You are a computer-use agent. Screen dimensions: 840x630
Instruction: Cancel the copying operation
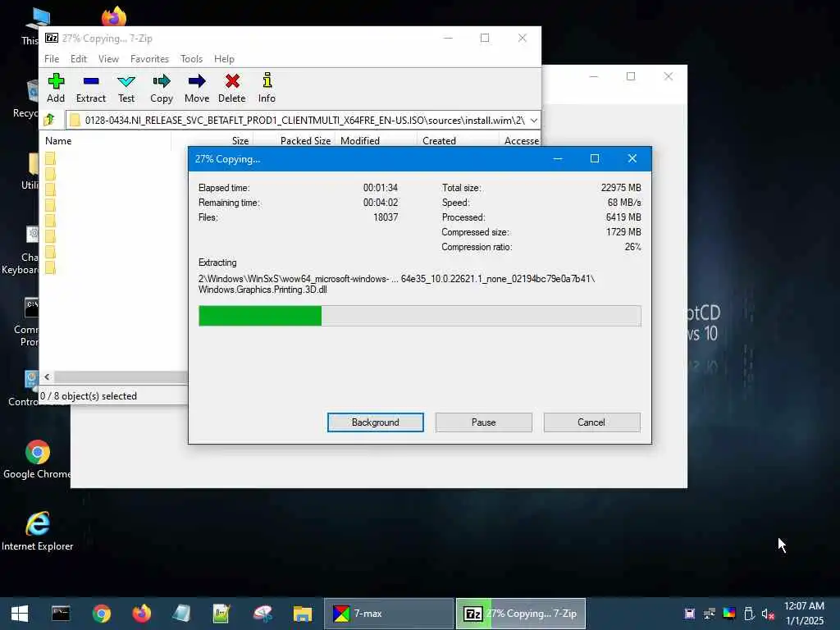(x=591, y=422)
